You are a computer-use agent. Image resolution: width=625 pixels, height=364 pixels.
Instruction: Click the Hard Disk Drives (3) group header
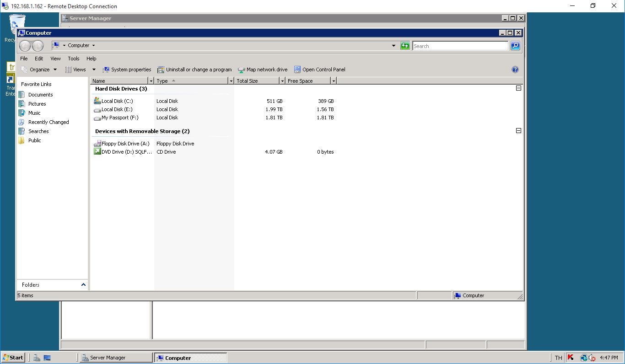[121, 89]
